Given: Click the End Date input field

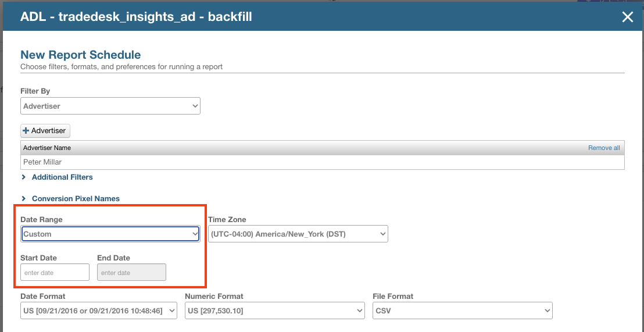Looking at the screenshot, I should [131, 273].
